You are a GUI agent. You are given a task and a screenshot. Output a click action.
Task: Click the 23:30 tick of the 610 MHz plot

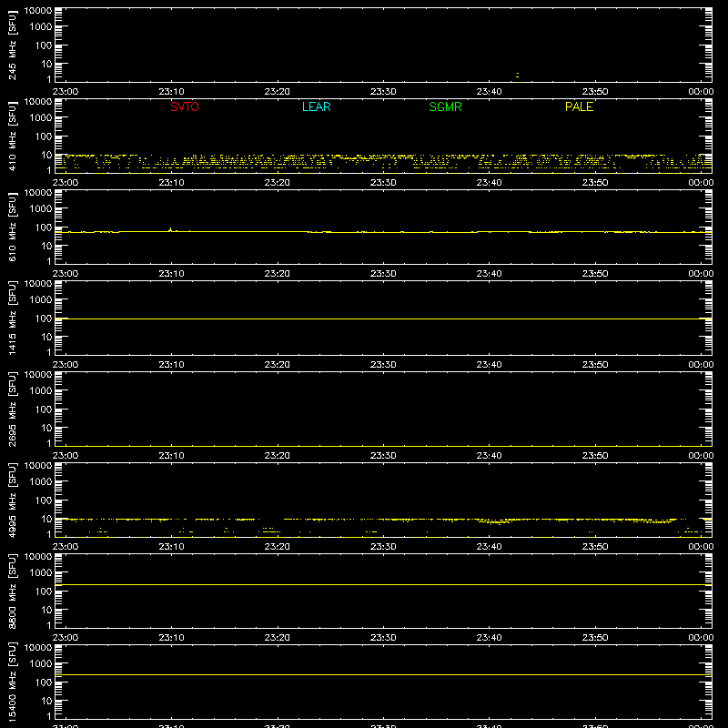(x=383, y=274)
